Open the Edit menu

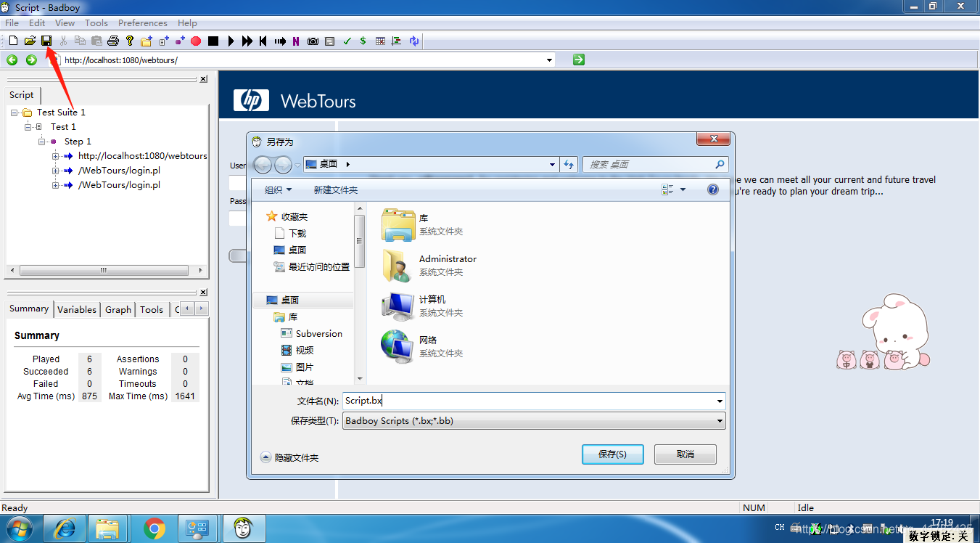click(x=37, y=23)
